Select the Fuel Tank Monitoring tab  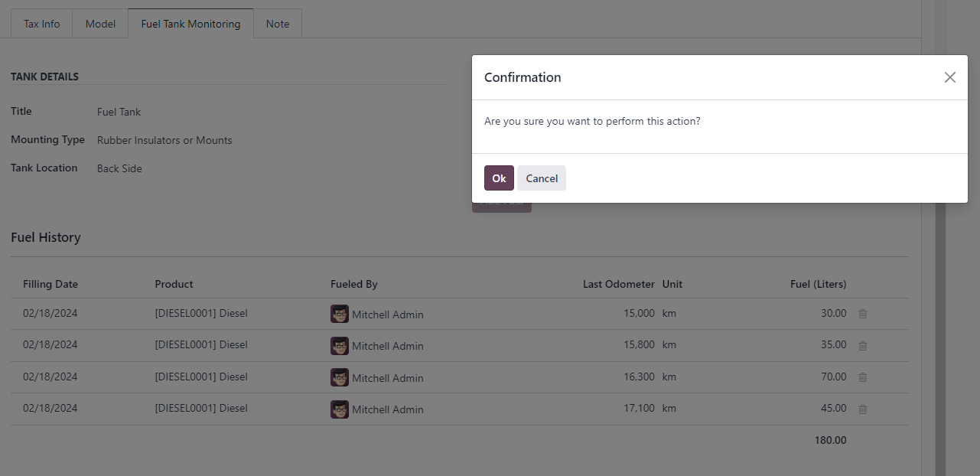coord(190,24)
